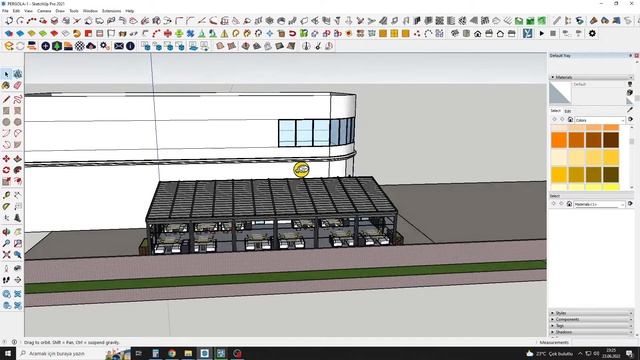The height and width of the screenshot is (360, 640).
Task: Select the arrow Select tool
Action: point(6,74)
